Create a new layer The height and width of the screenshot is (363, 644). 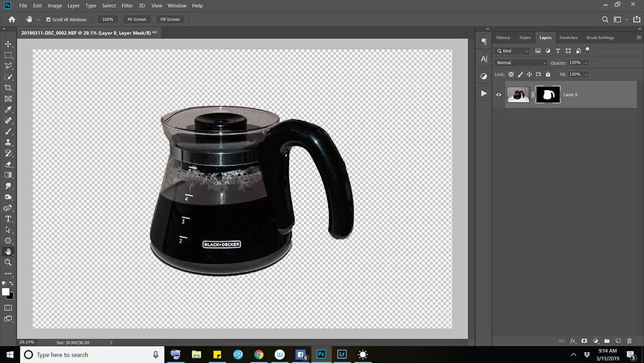(x=618, y=341)
